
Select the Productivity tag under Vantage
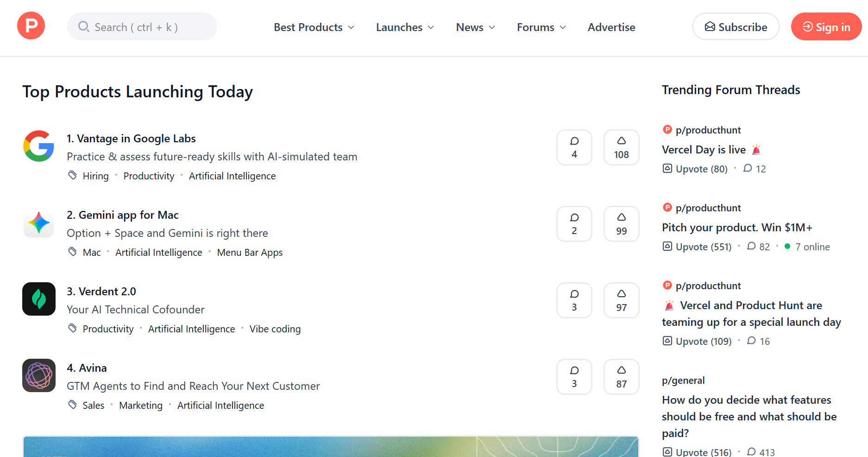149,176
